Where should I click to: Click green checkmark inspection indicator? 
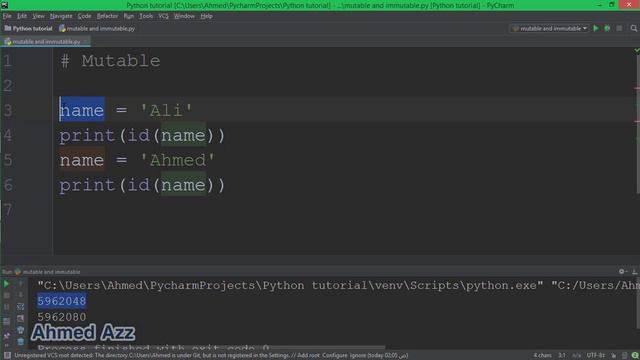636,50
